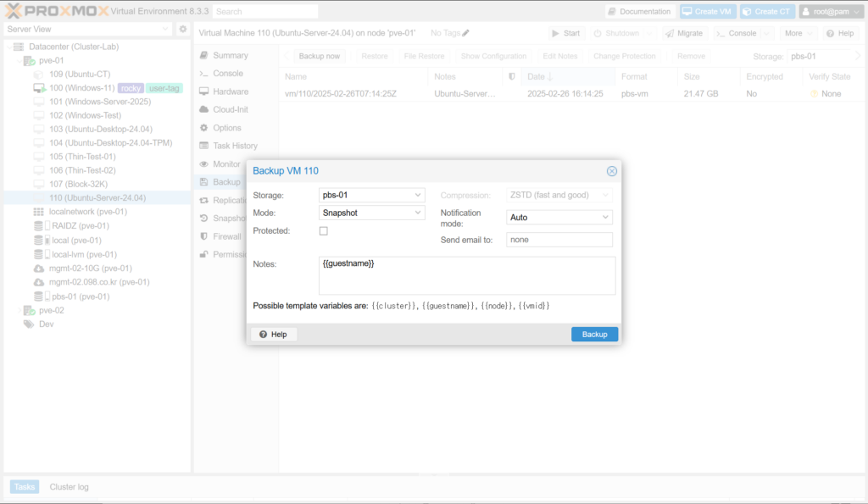Click the RAIDZ storage icon
The image size is (868, 504).
39,226
